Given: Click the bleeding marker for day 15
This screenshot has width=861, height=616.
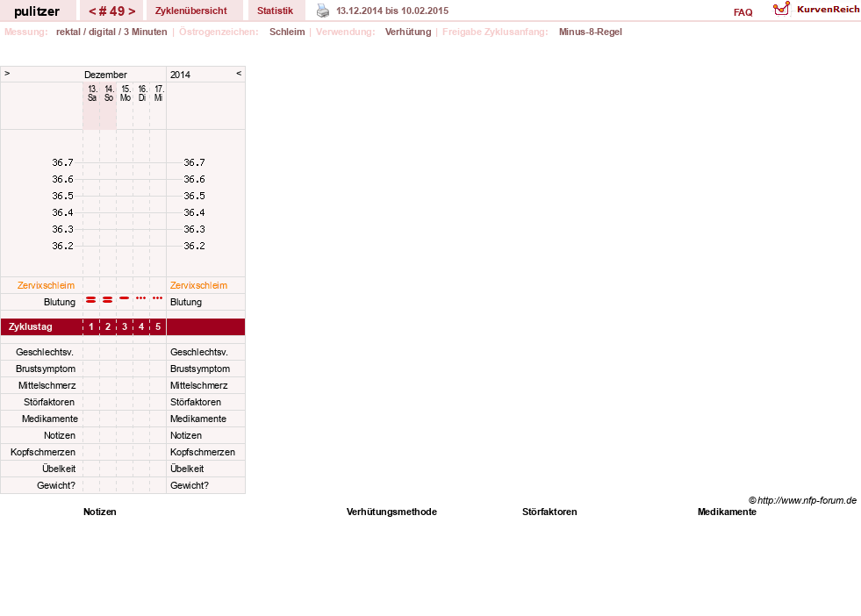Looking at the screenshot, I should [124, 298].
